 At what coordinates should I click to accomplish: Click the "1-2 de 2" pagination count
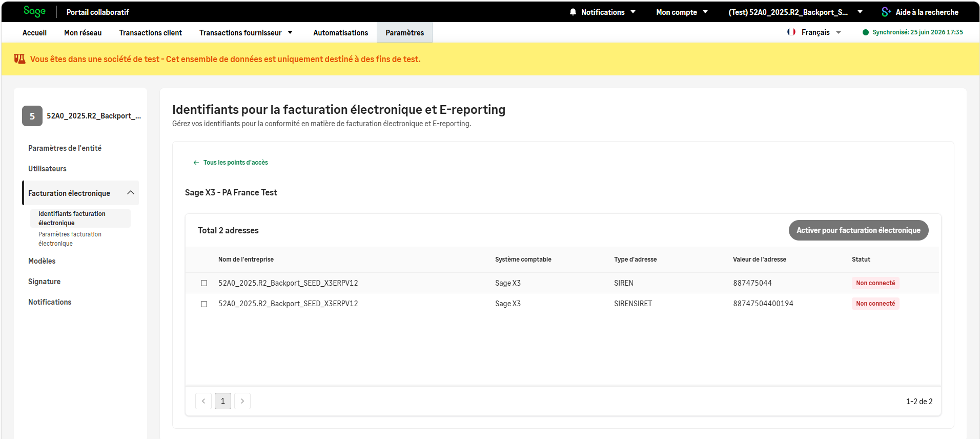919,402
